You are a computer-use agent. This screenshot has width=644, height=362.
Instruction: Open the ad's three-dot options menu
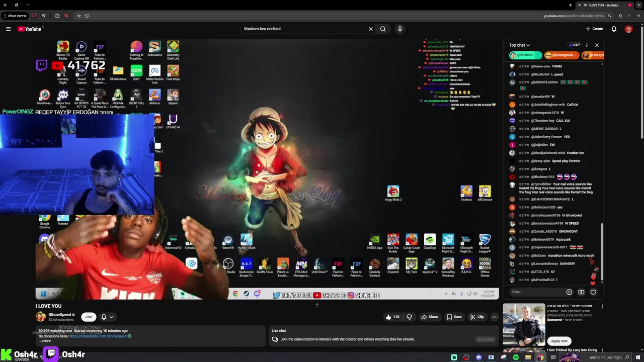pyautogui.click(x=602, y=306)
